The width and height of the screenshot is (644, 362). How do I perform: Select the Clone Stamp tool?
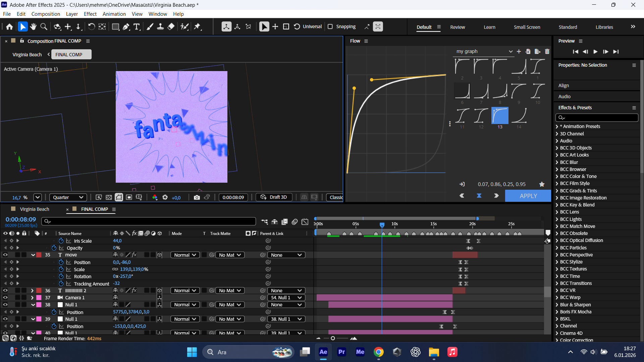[x=160, y=27]
